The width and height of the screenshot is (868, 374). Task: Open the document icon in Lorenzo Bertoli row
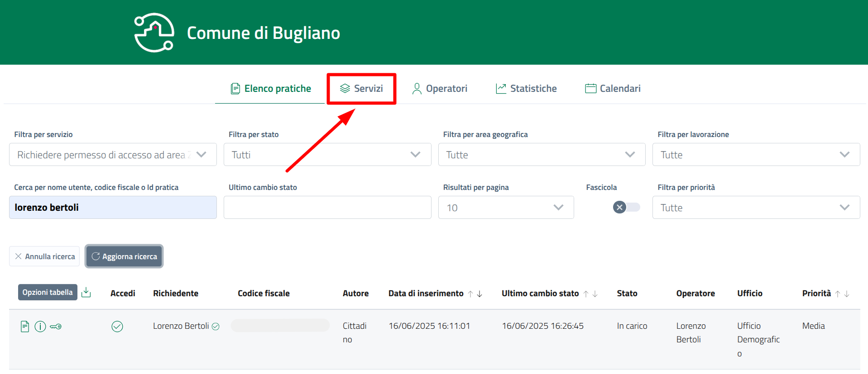(25, 326)
